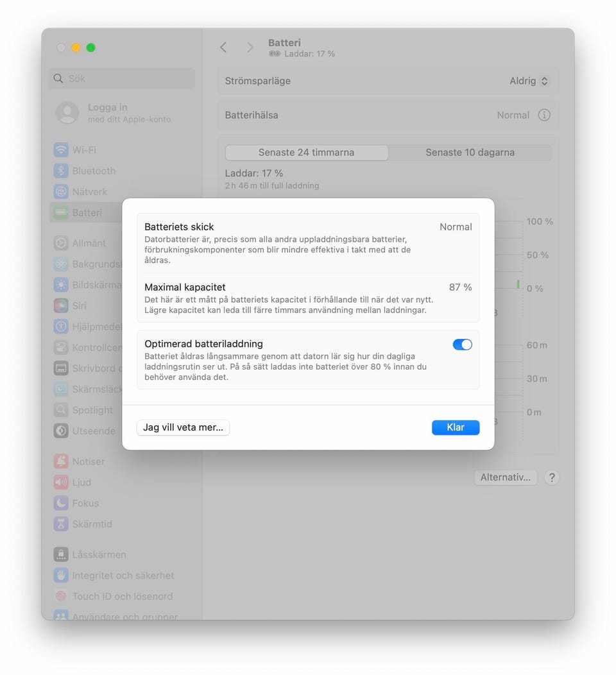This screenshot has width=616, height=675.
Task: Select the Ljud speaker icon
Action: pyautogui.click(x=61, y=482)
